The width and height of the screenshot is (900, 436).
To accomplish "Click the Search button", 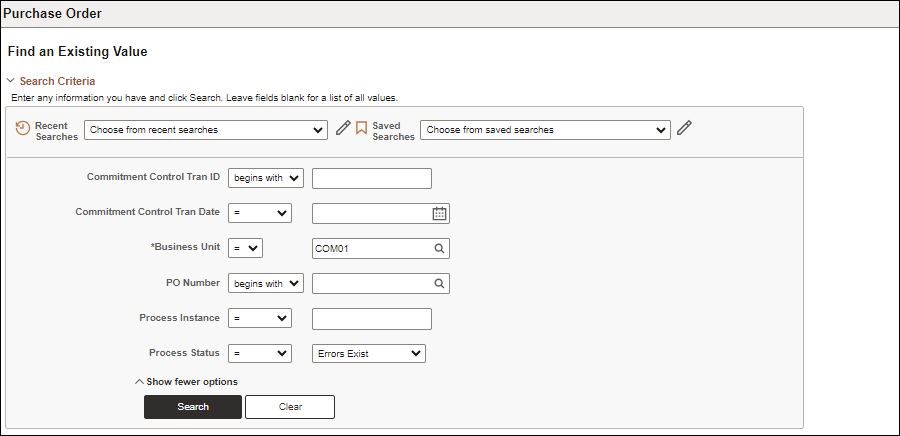I will (x=193, y=407).
